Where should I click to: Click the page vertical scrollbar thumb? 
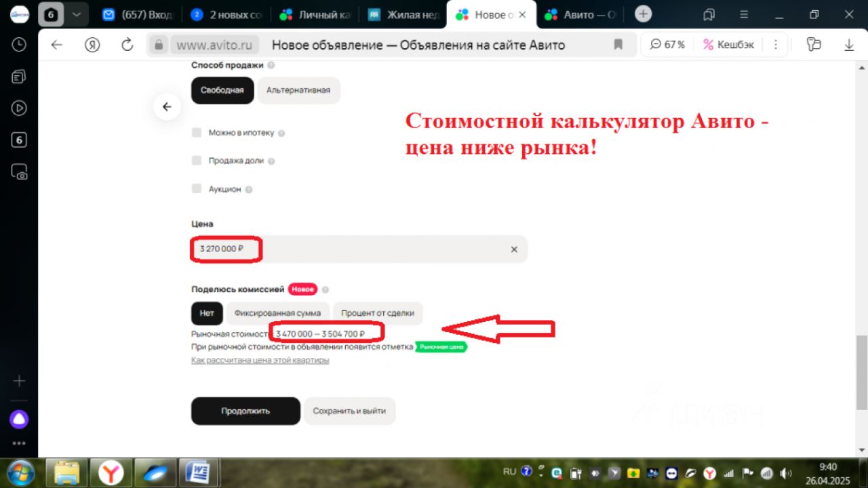pos(861,372)
